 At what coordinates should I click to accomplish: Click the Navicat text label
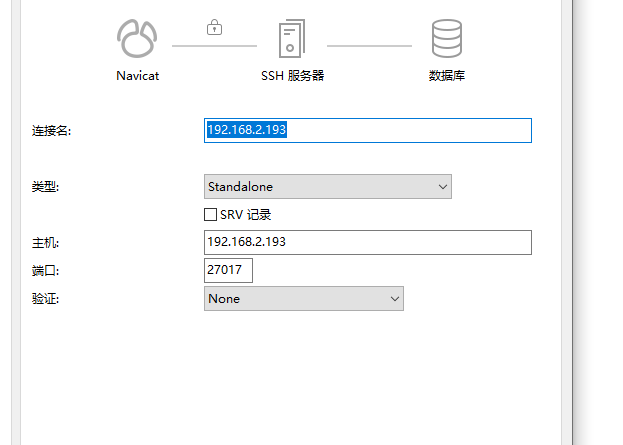tap(137, 75)
